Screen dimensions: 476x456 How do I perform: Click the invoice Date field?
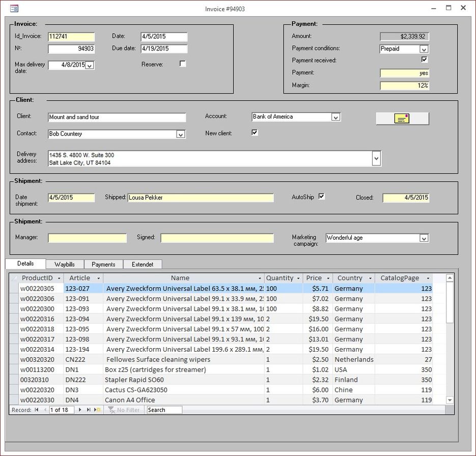[164, 37]
